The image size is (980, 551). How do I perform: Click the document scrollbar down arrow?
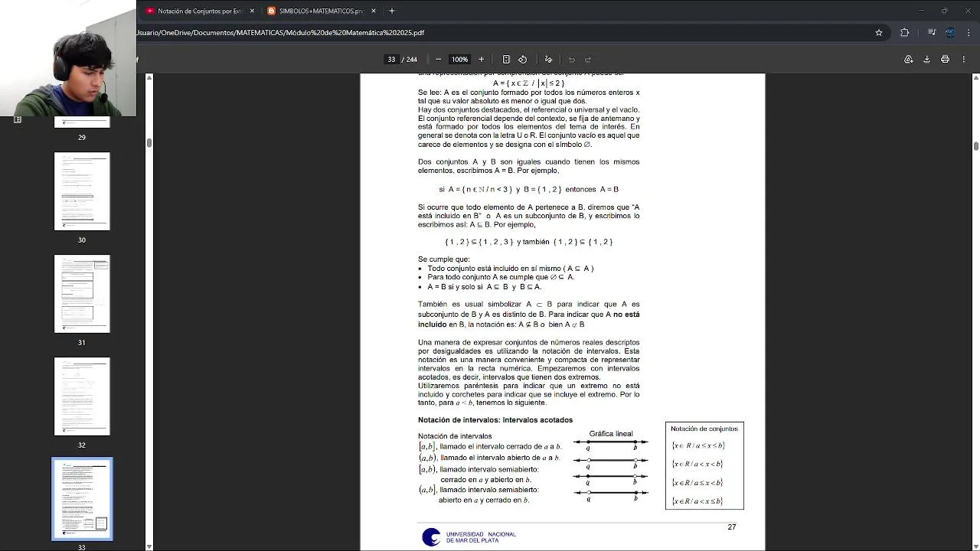click(x=975, y=546)
